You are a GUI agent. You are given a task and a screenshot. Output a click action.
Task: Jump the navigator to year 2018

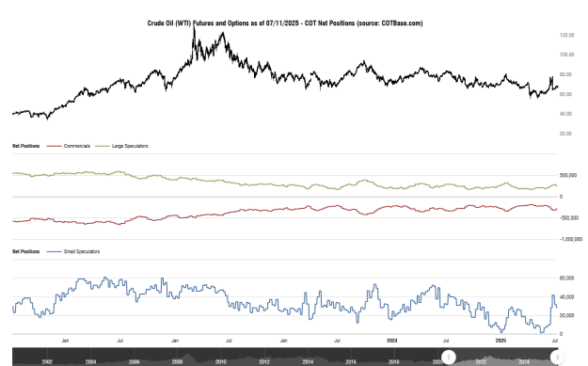click(394, 362)
